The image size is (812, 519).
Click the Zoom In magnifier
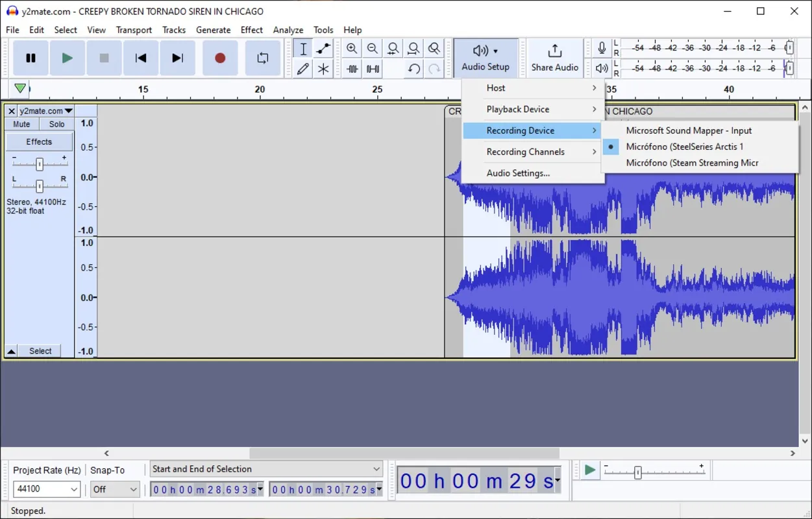click(352, 49)
